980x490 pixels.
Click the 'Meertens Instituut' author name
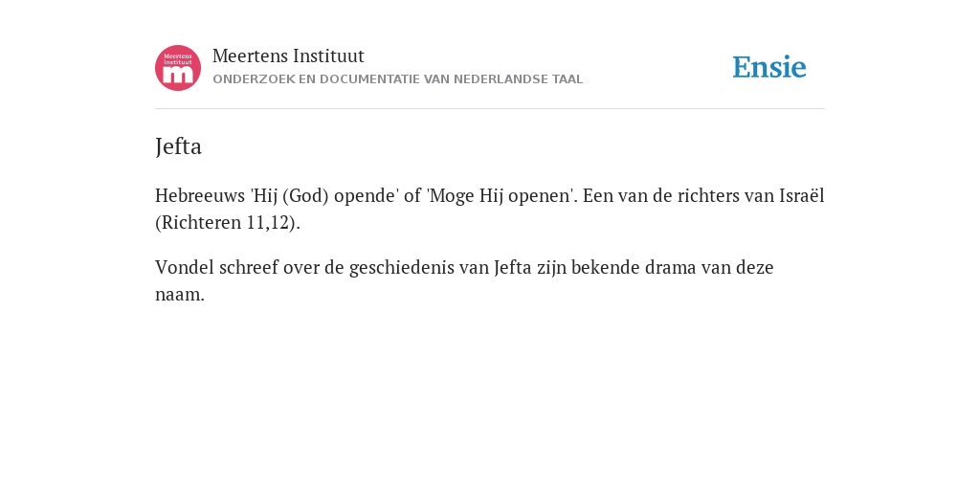(288, 56)
